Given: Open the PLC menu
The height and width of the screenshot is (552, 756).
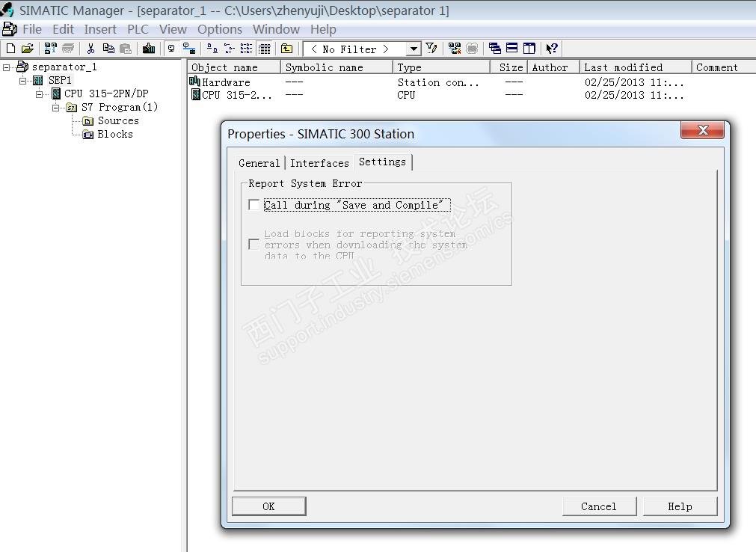Looking at the screenshot, I should (138, 29).
